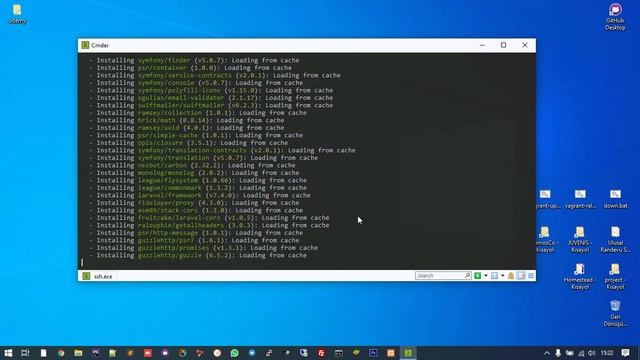
Task: Toggle the split panel view icon
Action: coord(521,276)
